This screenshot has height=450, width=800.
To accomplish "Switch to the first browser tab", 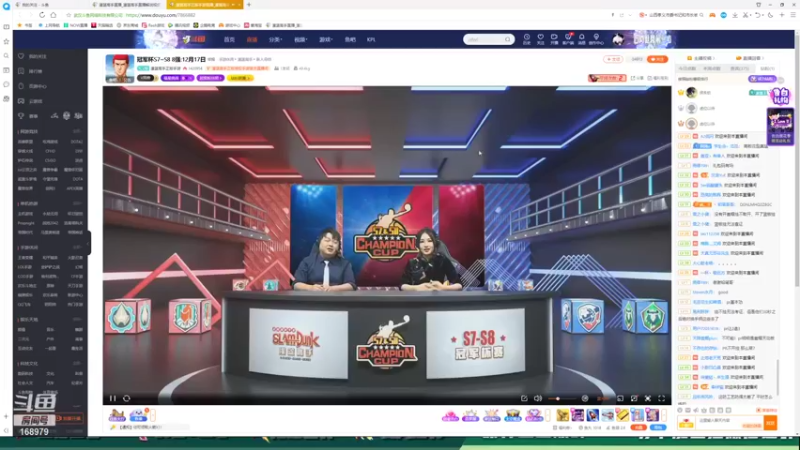I will pyautogui.click(x=51, y=5).
